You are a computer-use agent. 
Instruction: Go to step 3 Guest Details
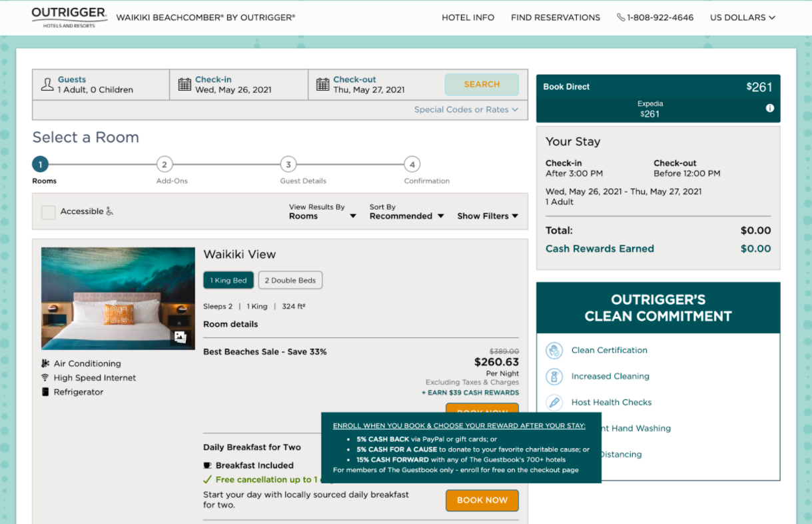pyautogui.click(x=288, y=164)
